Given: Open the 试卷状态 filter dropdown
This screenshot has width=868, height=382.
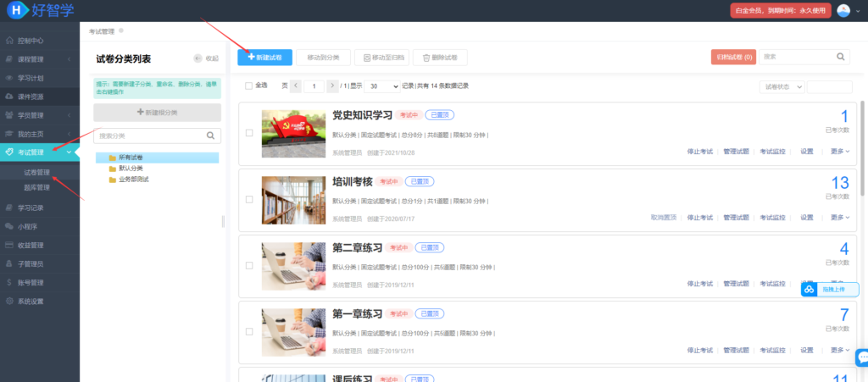Looking at the screenshot, I should click(781, 86).
